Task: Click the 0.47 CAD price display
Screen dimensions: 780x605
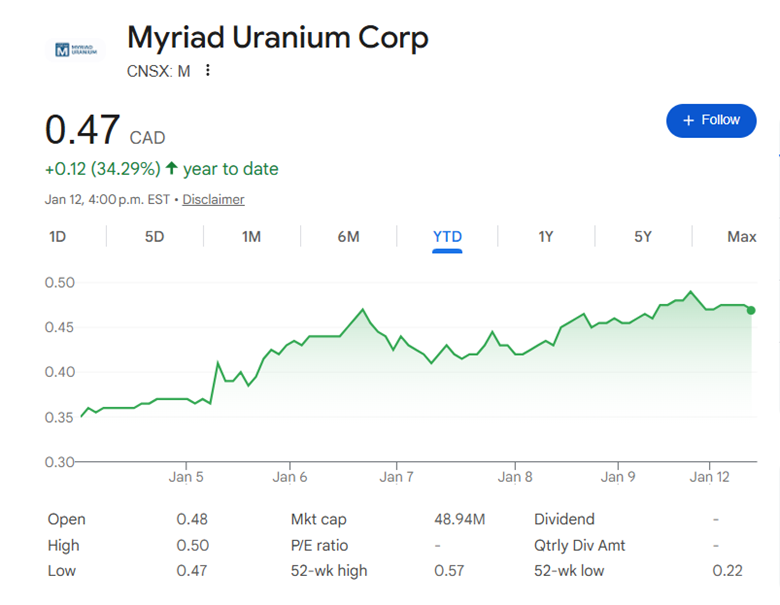Action: click(x=105, y=133)
